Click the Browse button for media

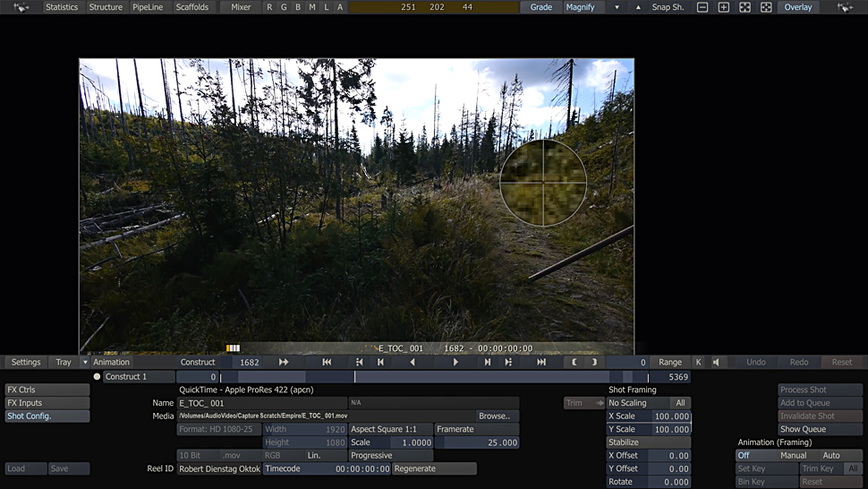493,416
